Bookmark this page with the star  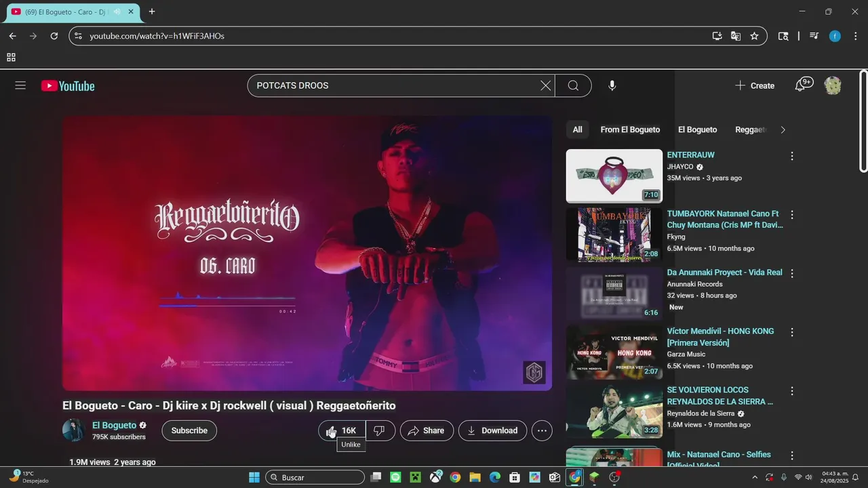coord(754,36)
